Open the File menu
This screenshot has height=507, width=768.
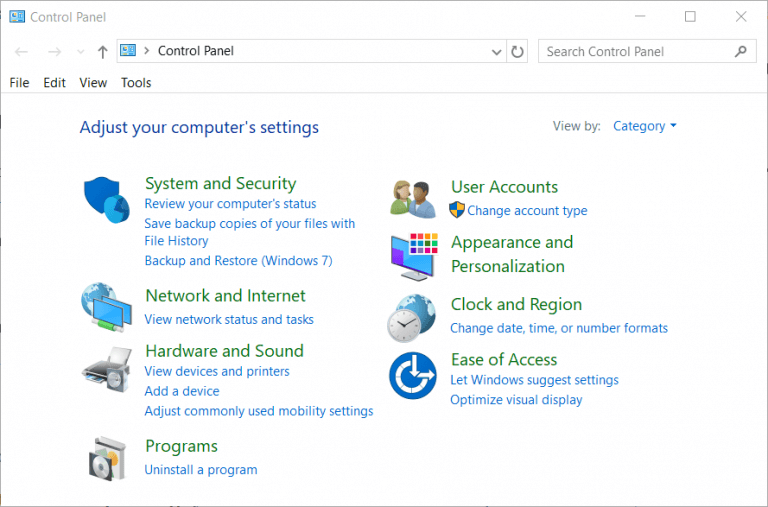20,82
